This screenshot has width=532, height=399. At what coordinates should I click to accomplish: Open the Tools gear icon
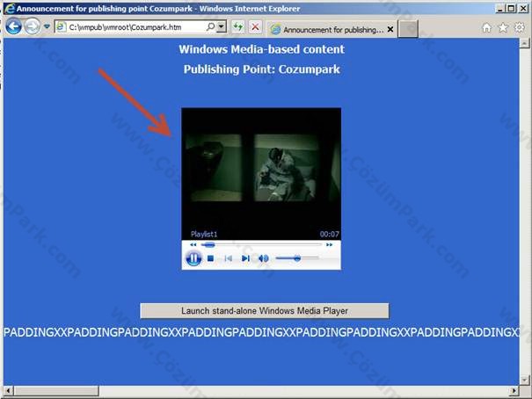(519, 27)
